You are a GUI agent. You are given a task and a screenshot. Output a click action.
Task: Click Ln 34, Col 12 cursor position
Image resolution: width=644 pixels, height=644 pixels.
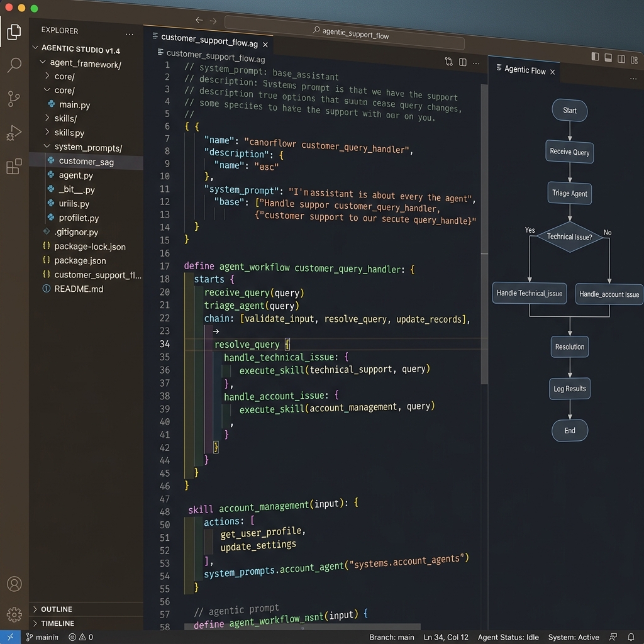(x=446, y=637)
